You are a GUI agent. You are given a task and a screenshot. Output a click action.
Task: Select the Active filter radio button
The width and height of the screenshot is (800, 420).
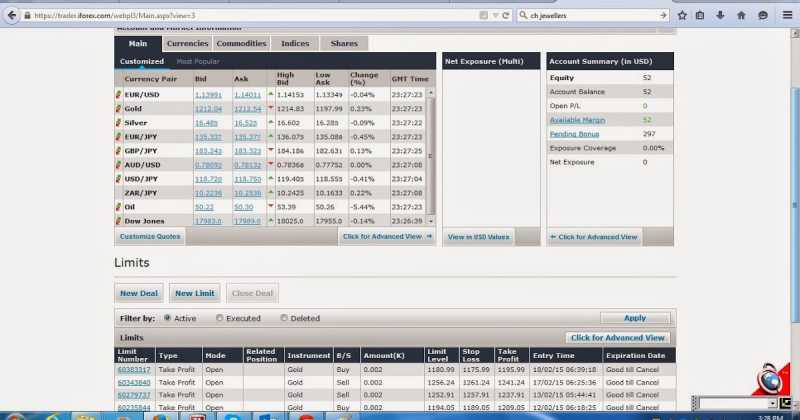165,318
